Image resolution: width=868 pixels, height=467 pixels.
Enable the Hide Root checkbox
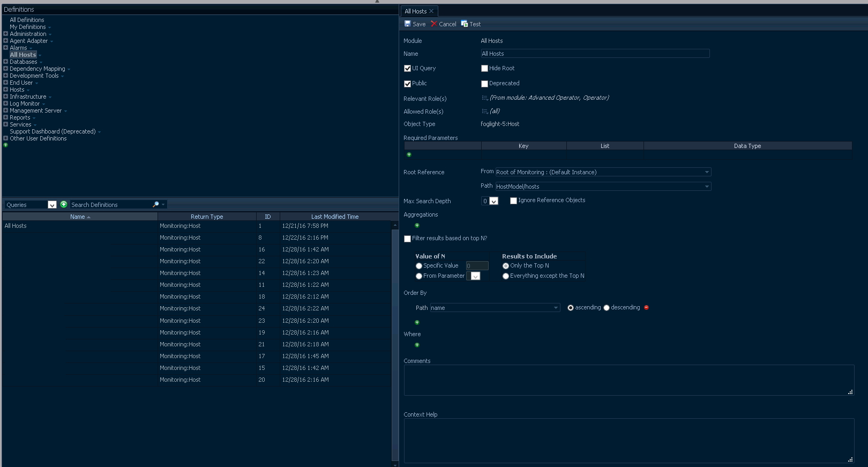[484, 68]
